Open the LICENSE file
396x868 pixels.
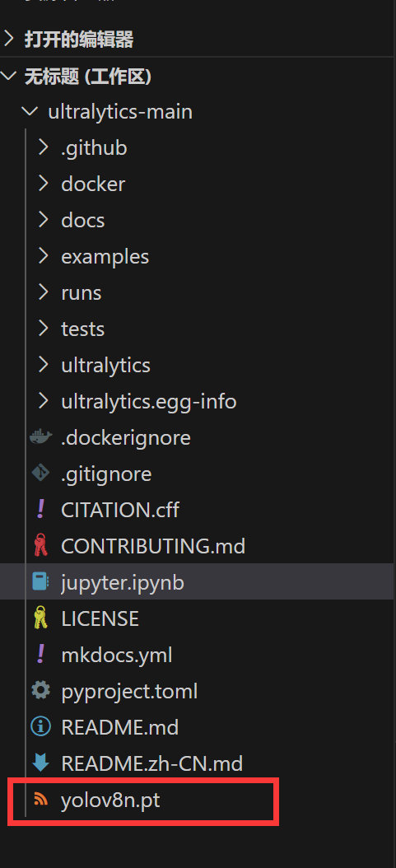pos(100,618)
